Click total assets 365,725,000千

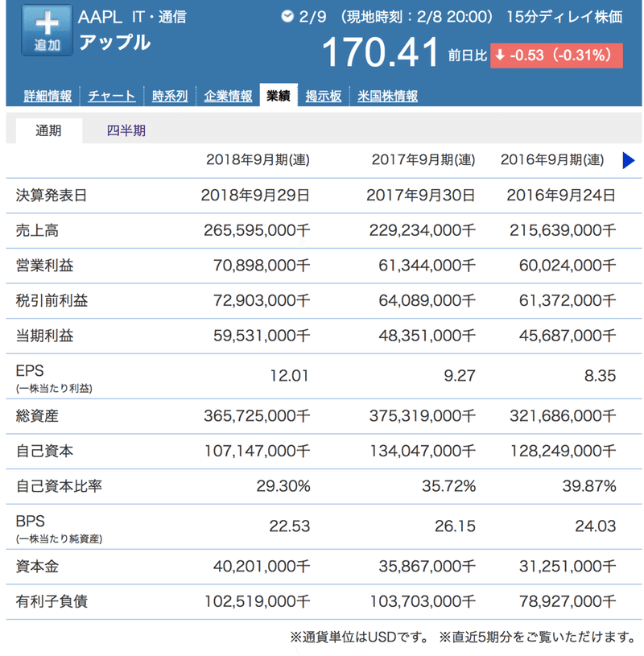[257, 416]
